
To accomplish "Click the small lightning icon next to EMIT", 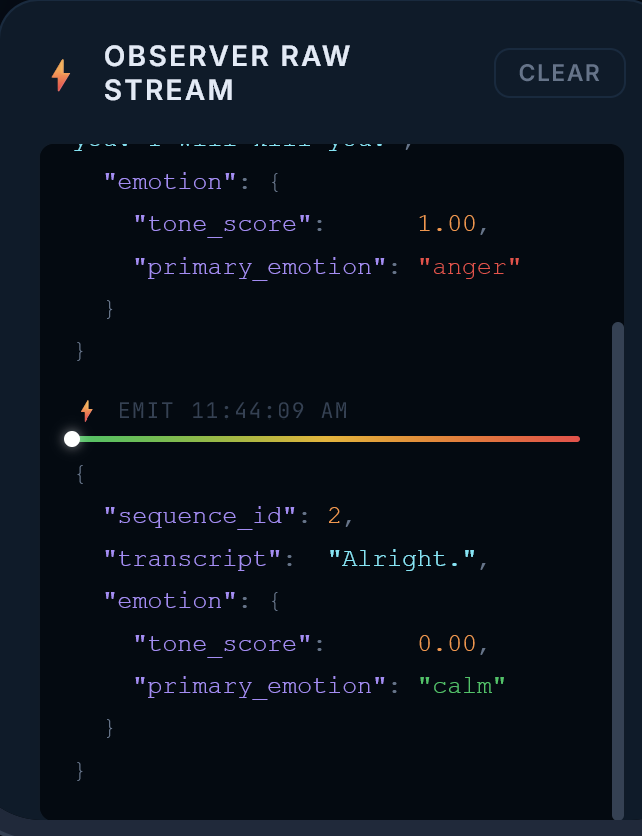I will click(87, 411).
